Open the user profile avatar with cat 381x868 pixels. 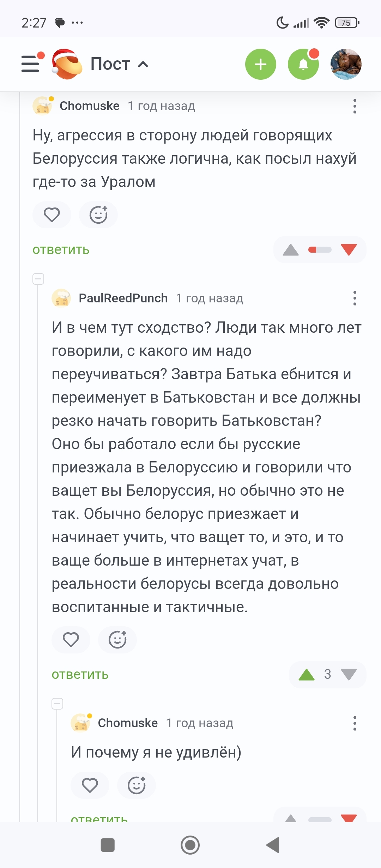point(346,64)
